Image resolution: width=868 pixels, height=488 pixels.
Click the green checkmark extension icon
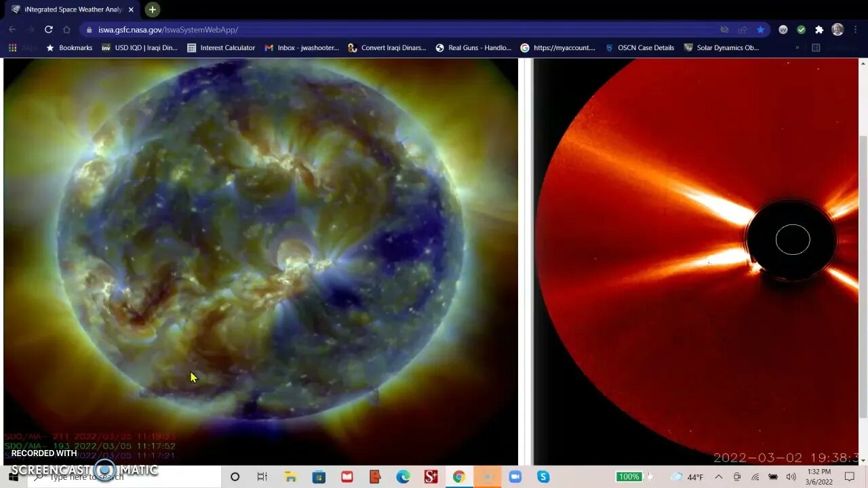click(x=801, y=30)
